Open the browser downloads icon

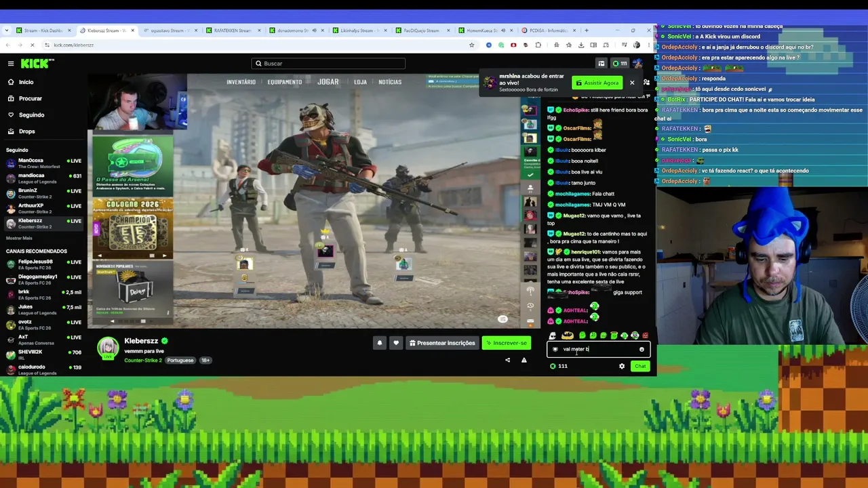coord(581,45)
